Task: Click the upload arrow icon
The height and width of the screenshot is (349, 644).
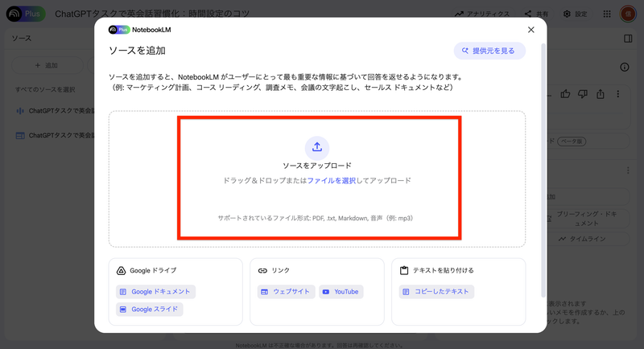Action: click(317, 147)
